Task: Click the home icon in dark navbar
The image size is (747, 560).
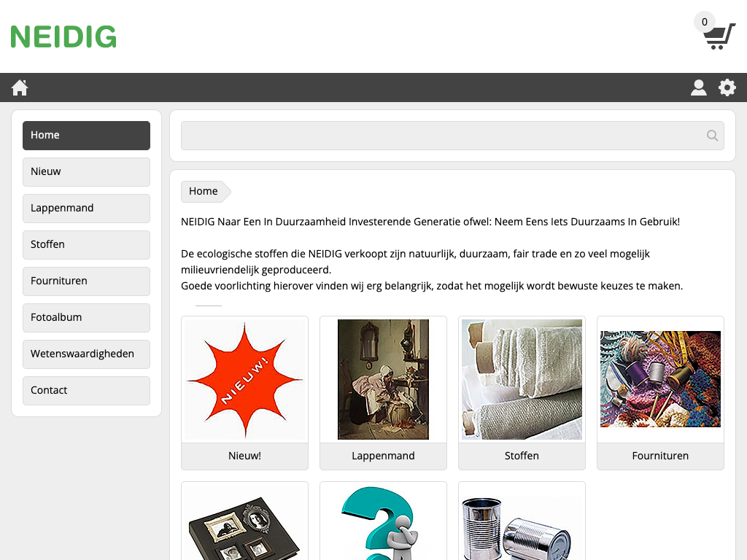Action: pos(20,87)
